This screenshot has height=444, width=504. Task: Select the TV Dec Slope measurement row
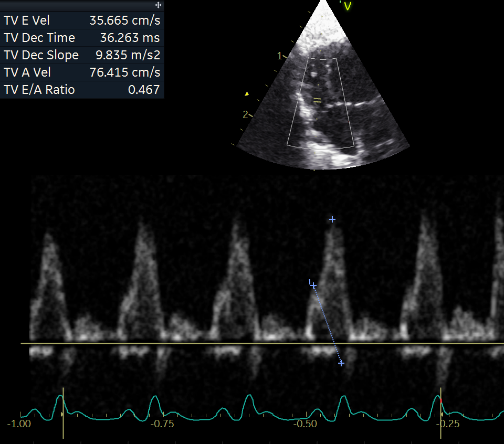tap(82, 55)
